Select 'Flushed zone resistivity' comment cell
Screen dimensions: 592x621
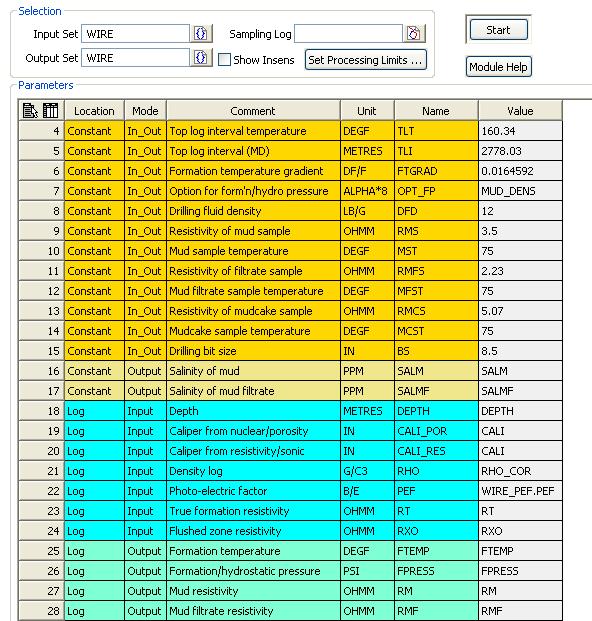tap(253, 531)
